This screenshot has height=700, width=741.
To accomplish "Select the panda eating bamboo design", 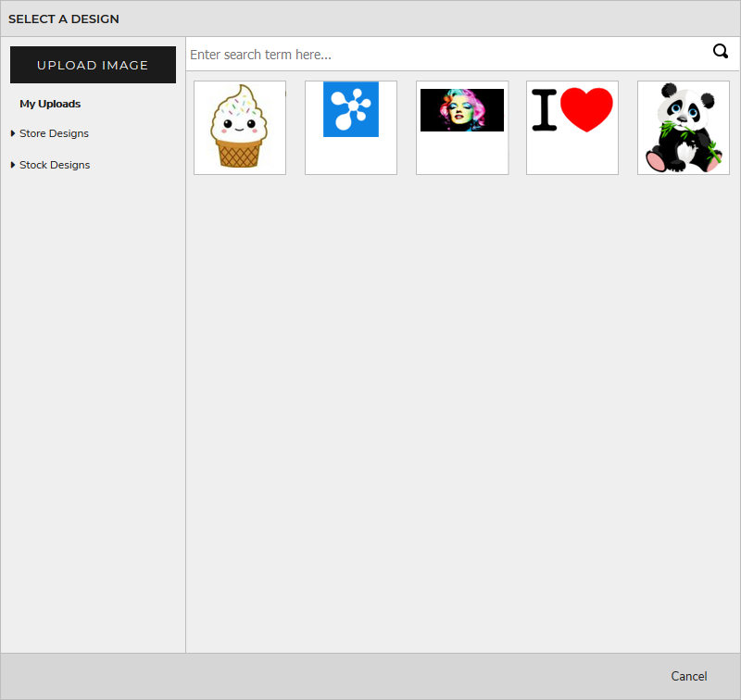I will 683,128.
